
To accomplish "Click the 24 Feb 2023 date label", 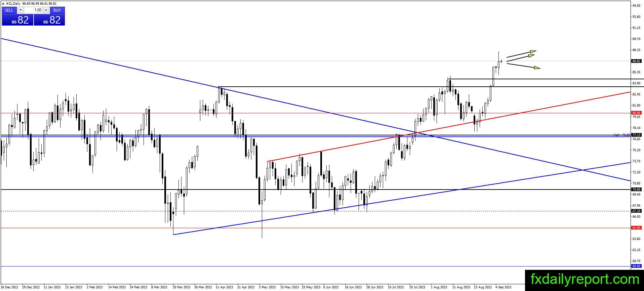I will (x=138, y=287).
